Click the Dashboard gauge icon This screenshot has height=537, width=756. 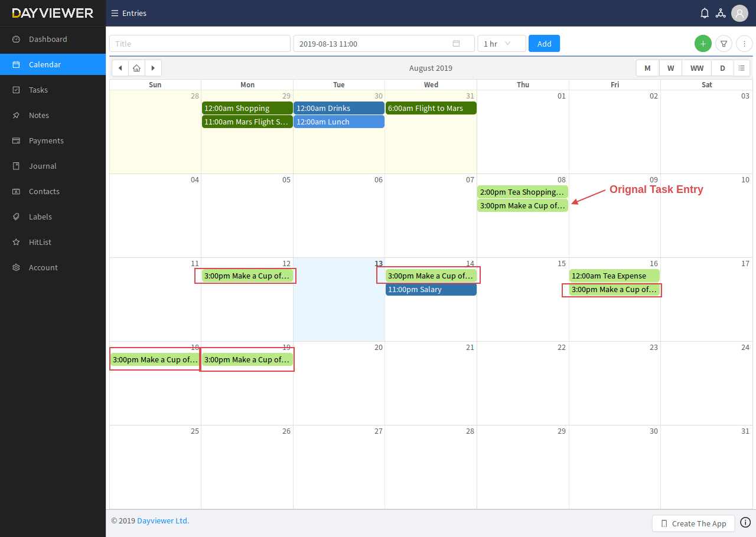point(17,39)
